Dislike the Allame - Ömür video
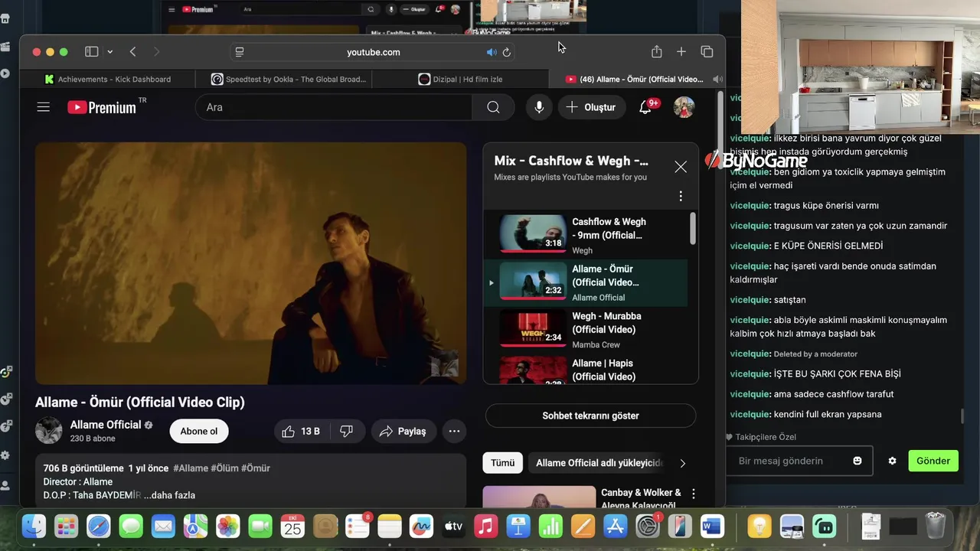980x551 pixels. click(x=347, y=432)
